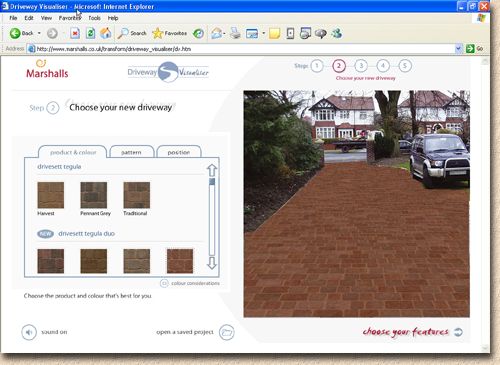Open the colour considerations link

(190, 283)
